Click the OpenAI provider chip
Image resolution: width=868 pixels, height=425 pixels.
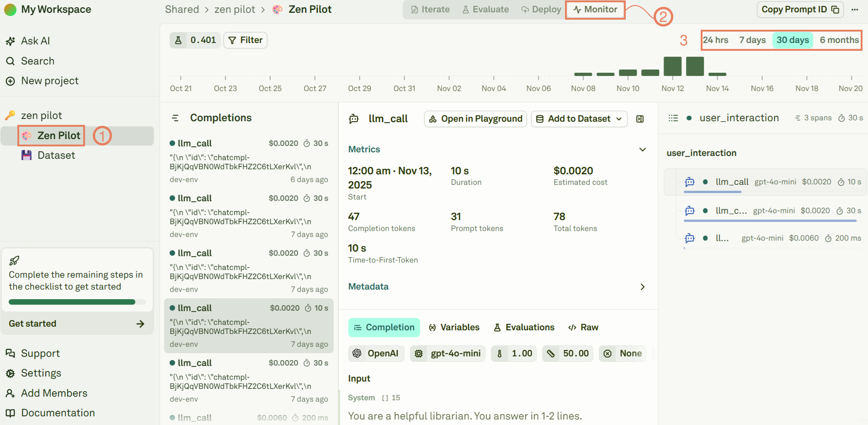pyautogui.click(x=376, y=353)
